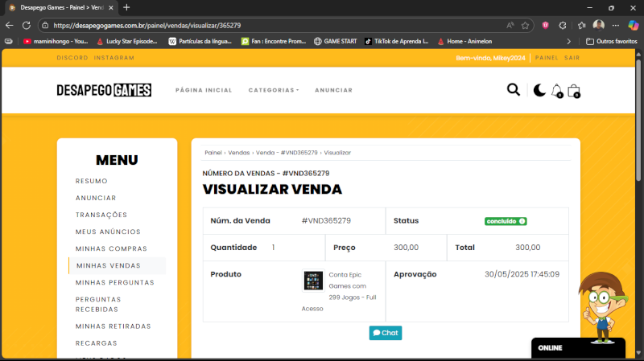Reload the page
644x361 pixels.
(27, 26)
